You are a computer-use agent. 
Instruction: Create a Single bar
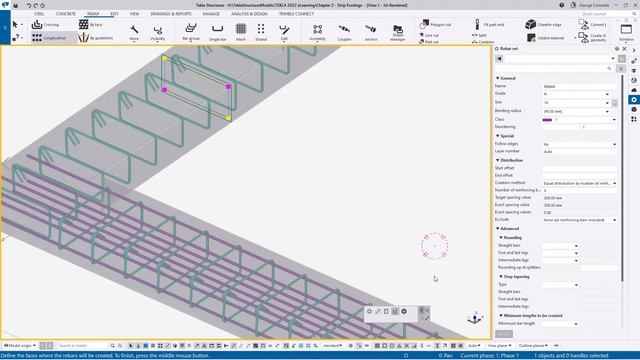[x=217, y=32]
